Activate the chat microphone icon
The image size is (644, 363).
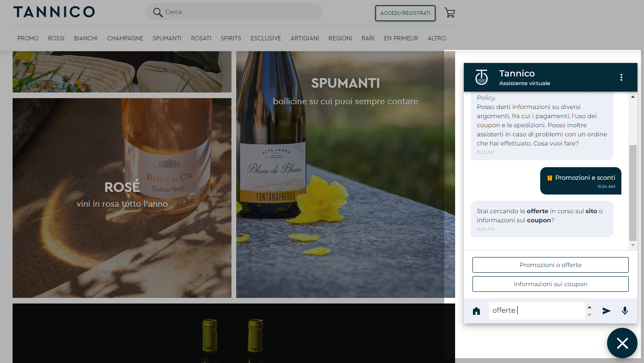click(x=625, y=311)
